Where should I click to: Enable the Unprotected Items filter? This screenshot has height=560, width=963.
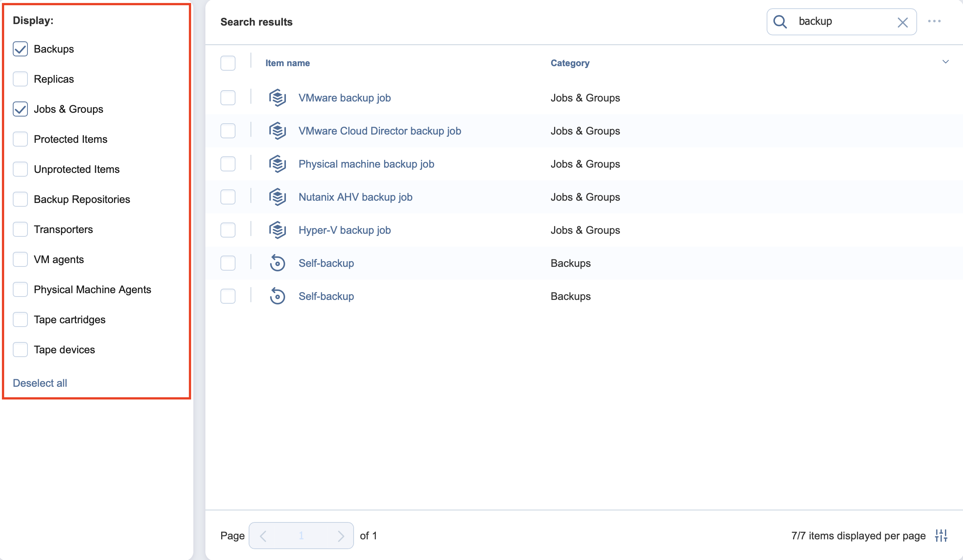point(20,169)
